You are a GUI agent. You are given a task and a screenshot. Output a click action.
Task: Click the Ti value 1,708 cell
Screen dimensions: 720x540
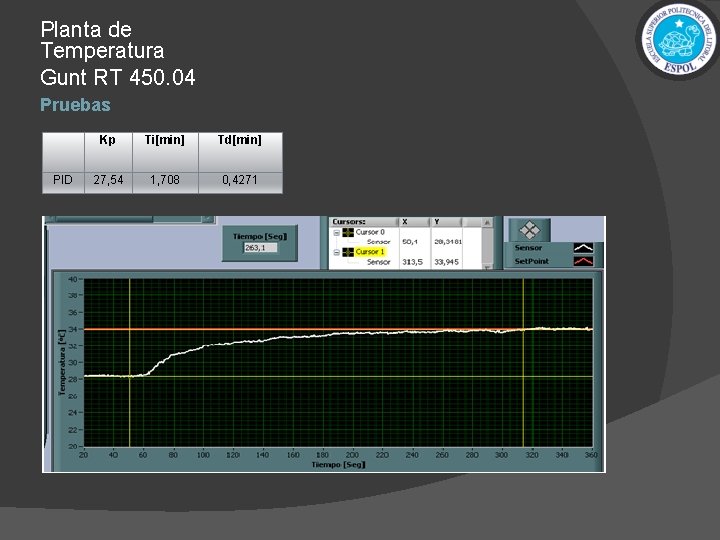pos(165,183)
